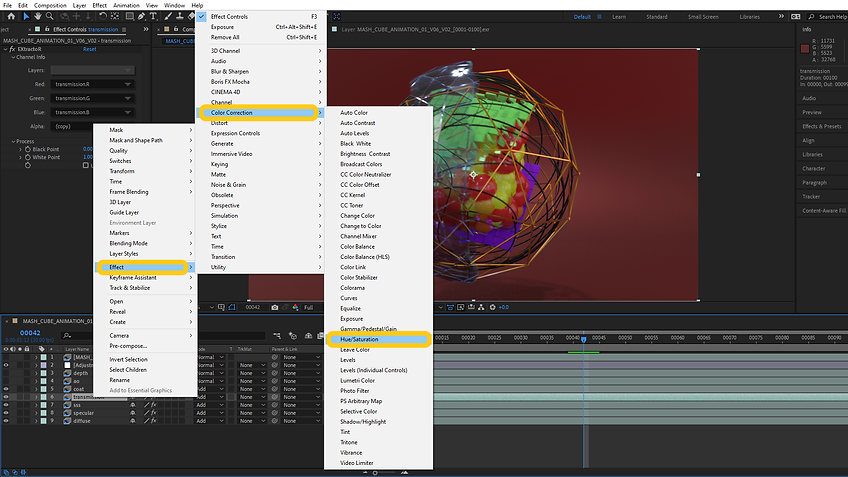The width and height of the screenshot is (848, 477).
Task: Select the Horizontal Type tool
Action: coord(154,16)
